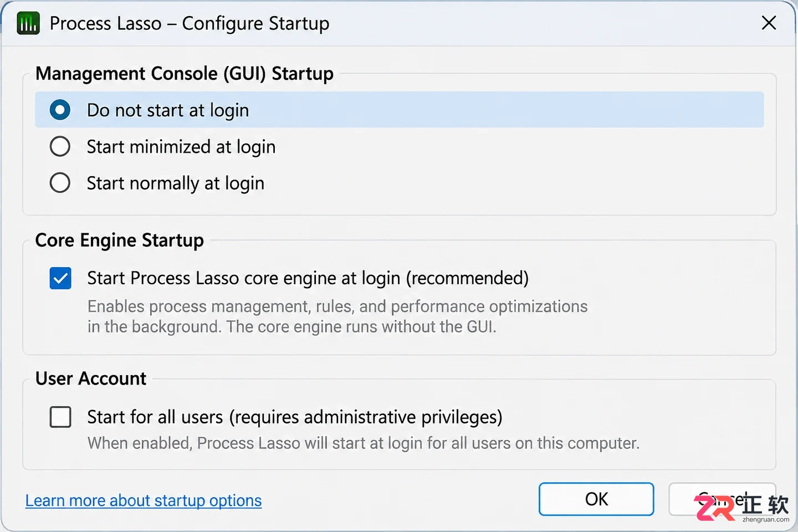Click the "User Account" group heading

[91, 378]
